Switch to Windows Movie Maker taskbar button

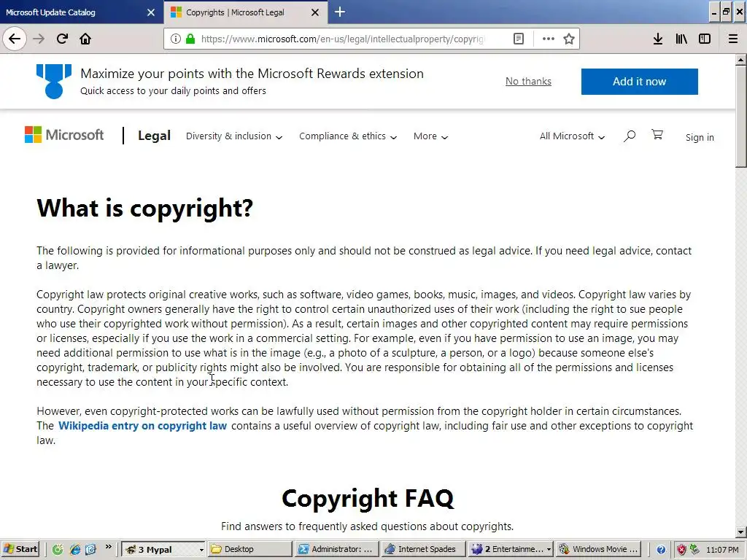coord(598,549)
